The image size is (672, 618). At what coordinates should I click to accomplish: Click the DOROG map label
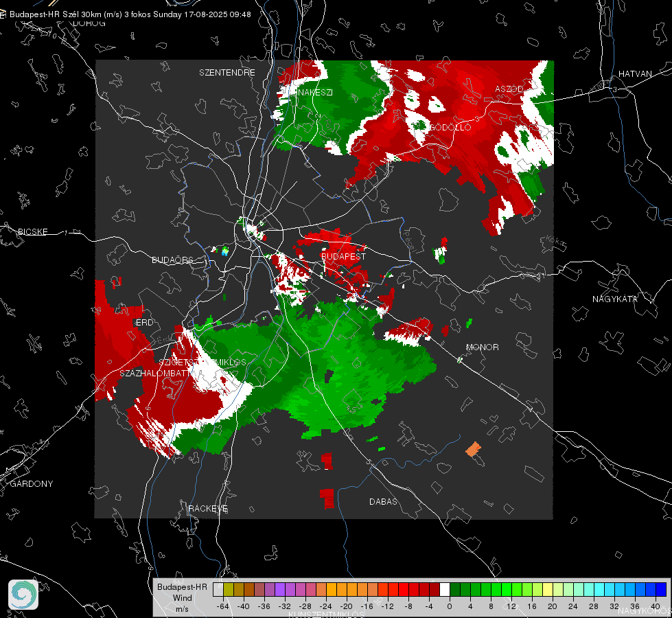click(89, 23)
